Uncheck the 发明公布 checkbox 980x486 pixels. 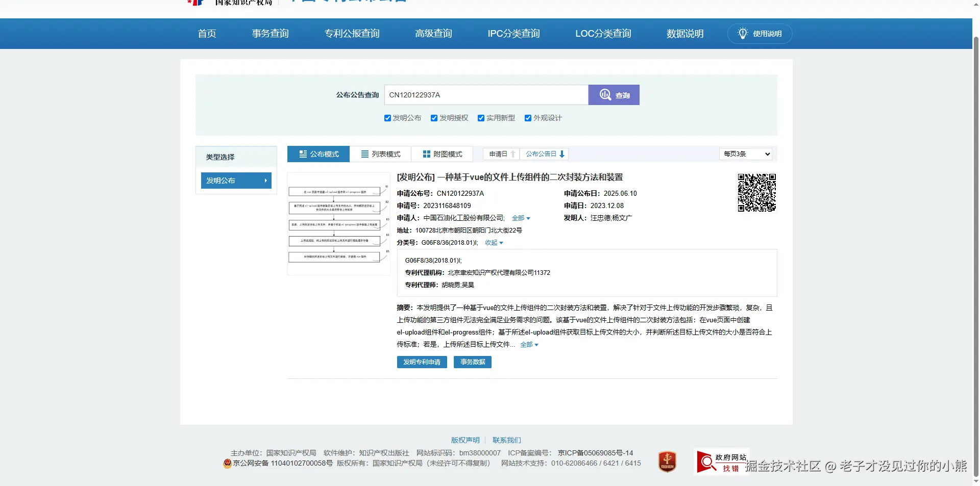388,118
